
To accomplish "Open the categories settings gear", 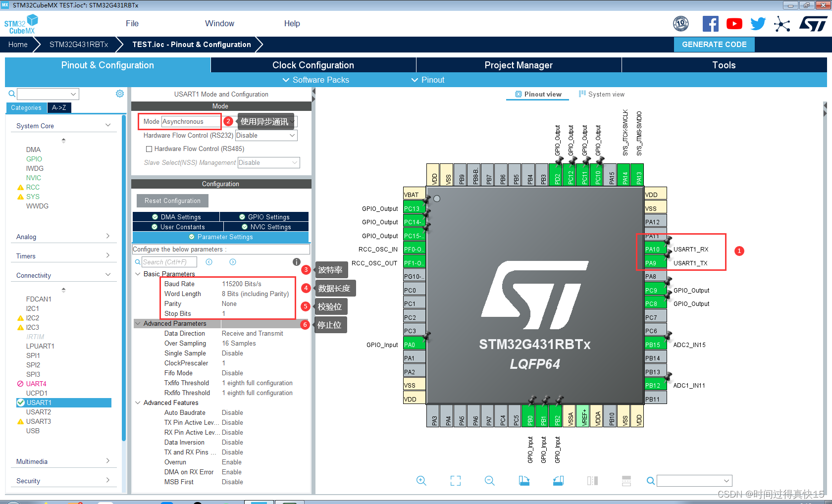I will (120, 94).
